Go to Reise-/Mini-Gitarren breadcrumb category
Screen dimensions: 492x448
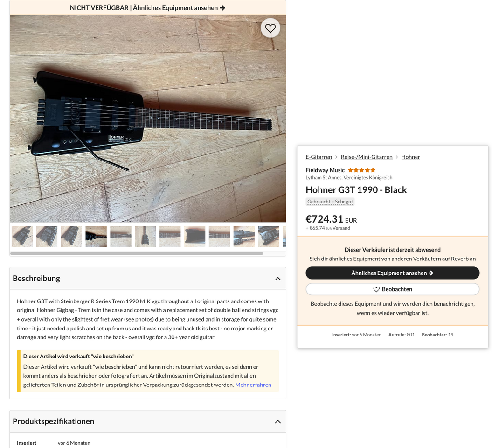click(367, 157)
